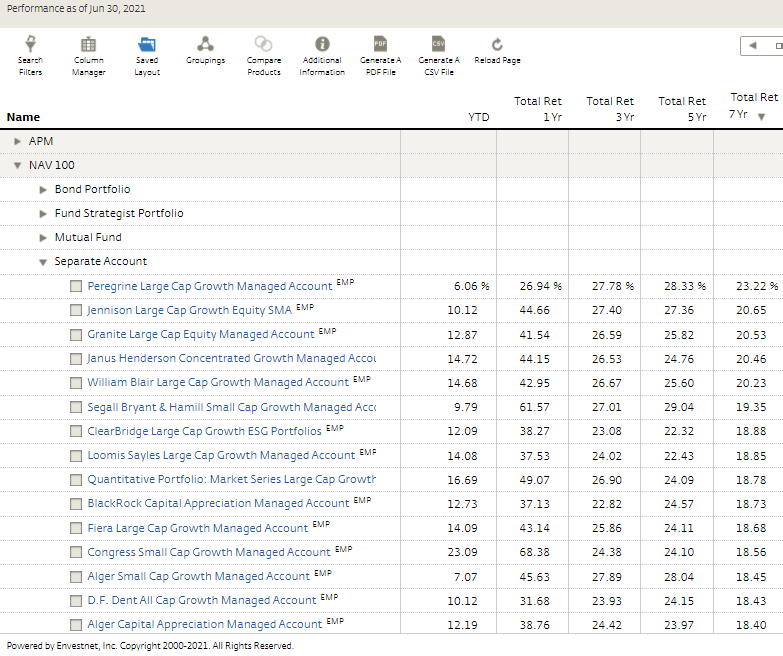Click the Performance as of Jun 30, 2021 text
The height and width of the screenshot is (656, 783).
click(x=76, y=8)
